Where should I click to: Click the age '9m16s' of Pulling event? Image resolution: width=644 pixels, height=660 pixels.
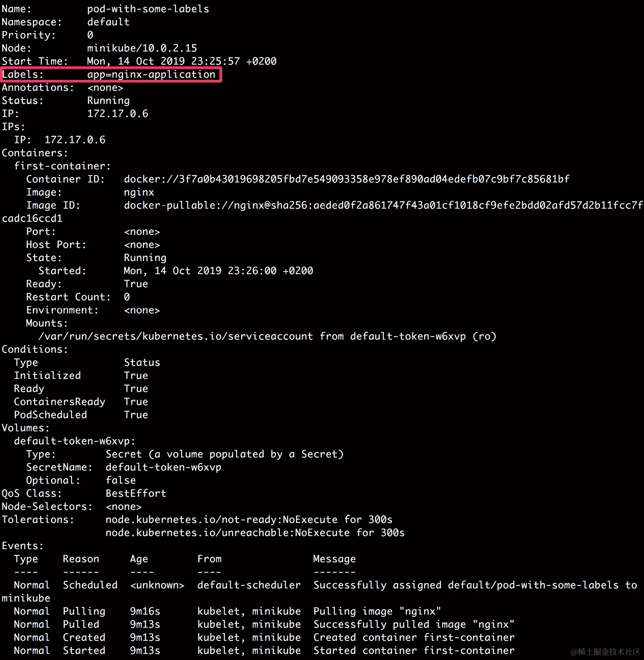coord(145,611)
